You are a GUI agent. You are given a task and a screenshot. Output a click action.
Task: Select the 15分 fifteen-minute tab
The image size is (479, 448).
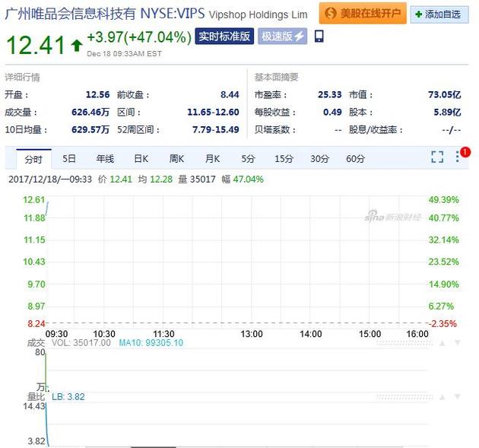tap(284, 159)
